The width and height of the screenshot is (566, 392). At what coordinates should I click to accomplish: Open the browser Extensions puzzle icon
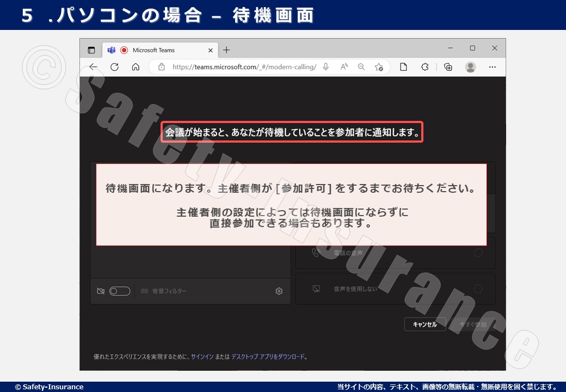(x=425, y=67)
